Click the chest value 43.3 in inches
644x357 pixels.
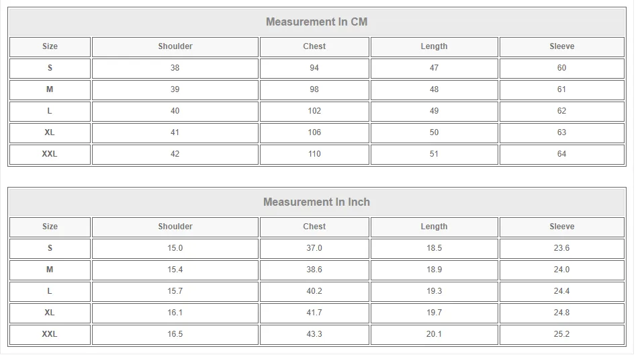pos(314,334)
